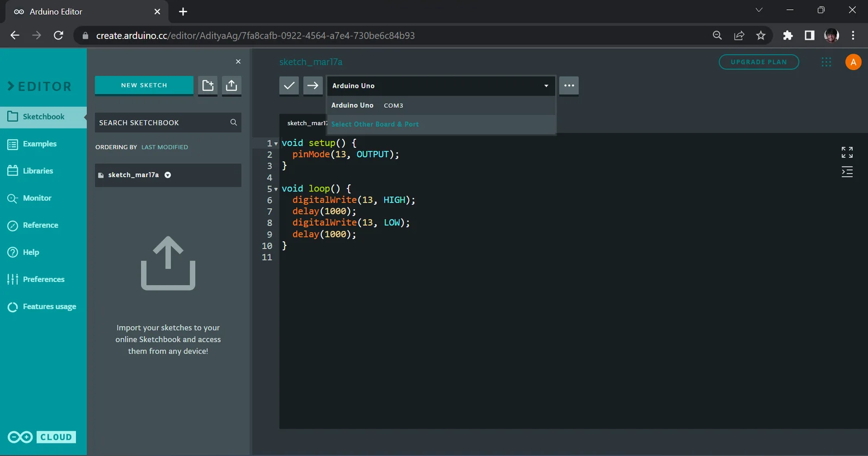Click the auto-indent code icon
The width and height of the screenshot is (868, 456).
point(847,172)
